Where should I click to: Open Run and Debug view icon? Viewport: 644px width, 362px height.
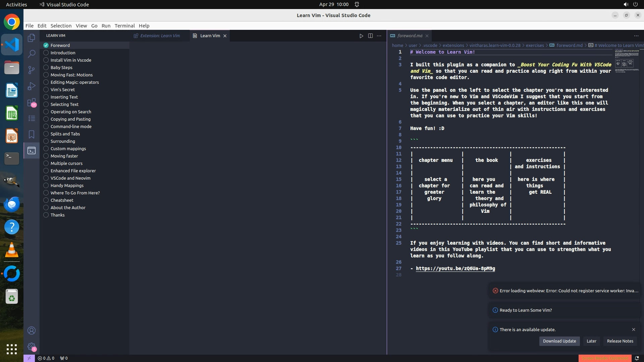(x=32, y=86)
